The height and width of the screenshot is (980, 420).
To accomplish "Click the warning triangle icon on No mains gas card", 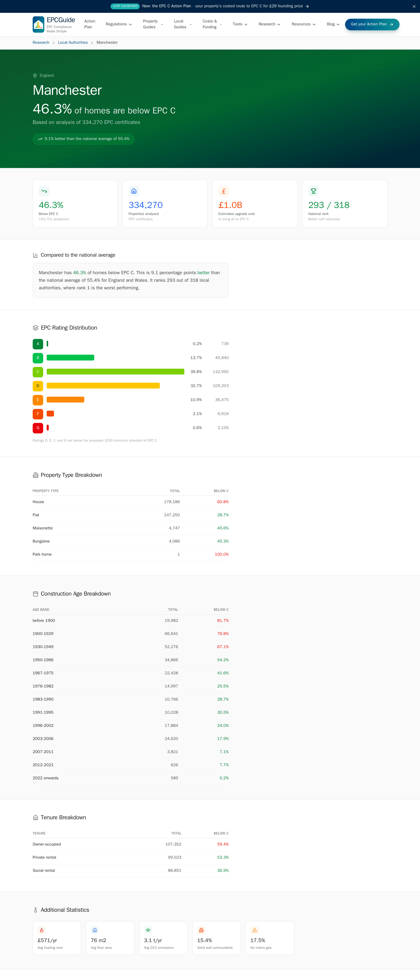I will pos(254,930).
